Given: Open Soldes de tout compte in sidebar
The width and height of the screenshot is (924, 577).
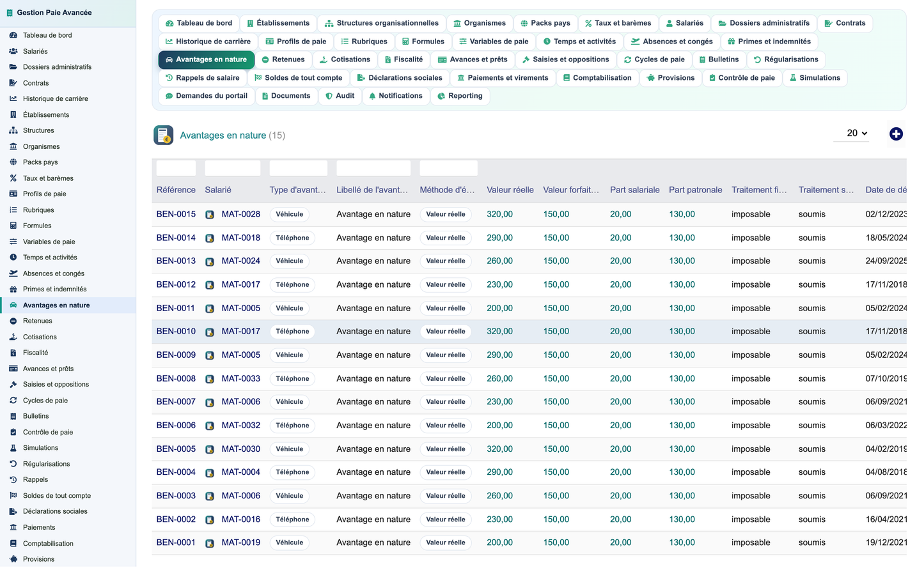Looking at the screenshot, I should pyautogui.click(x=57, y=496).
